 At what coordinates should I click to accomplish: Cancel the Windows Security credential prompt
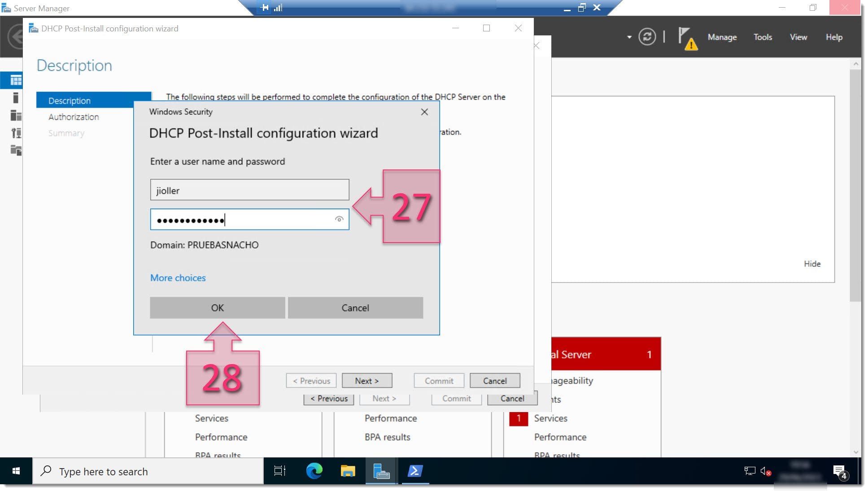[x=355, y=308]
